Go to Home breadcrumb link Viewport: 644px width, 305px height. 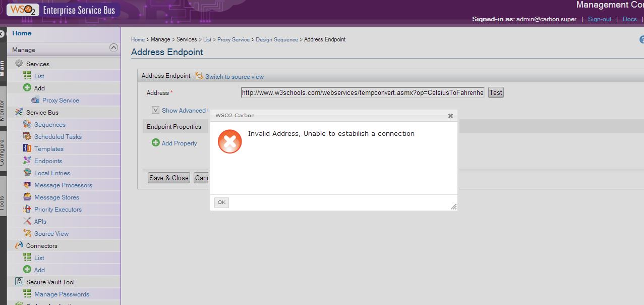tap(138, 39)
